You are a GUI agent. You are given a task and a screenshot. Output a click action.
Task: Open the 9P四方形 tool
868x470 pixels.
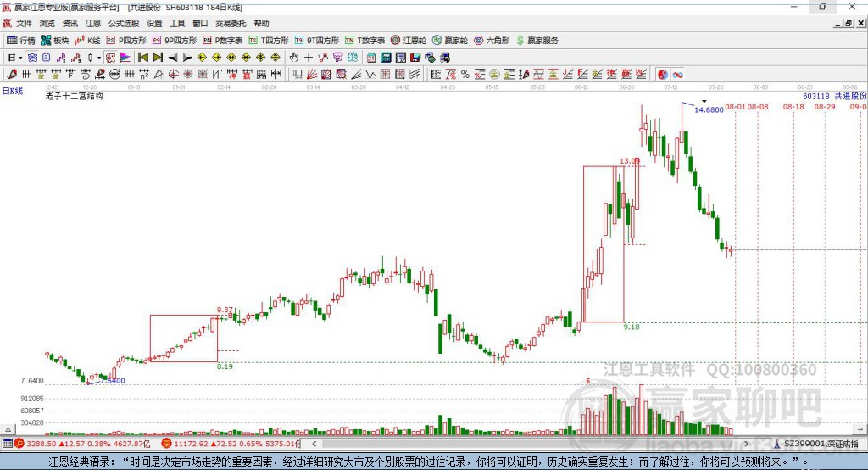pos(175,41)
